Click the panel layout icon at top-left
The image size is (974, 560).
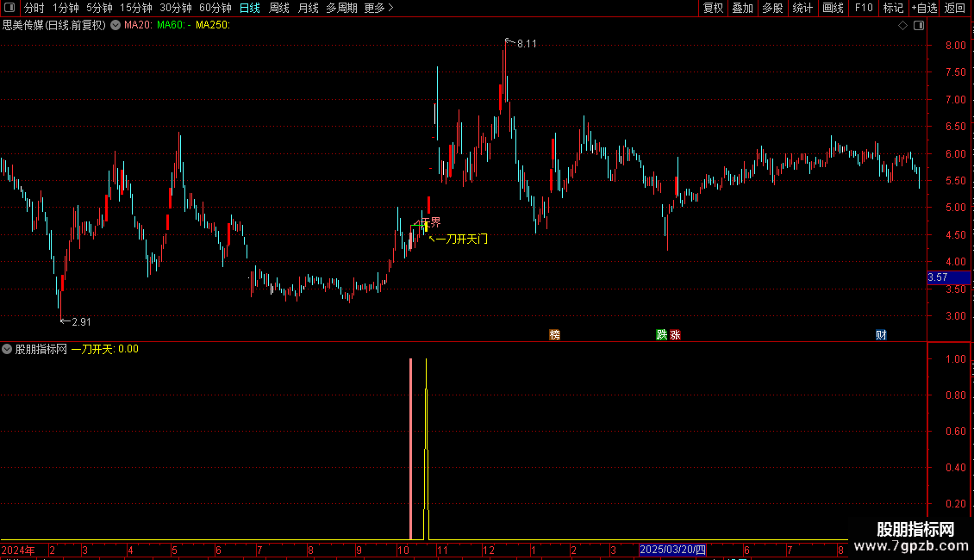click(x=9, y=8)
